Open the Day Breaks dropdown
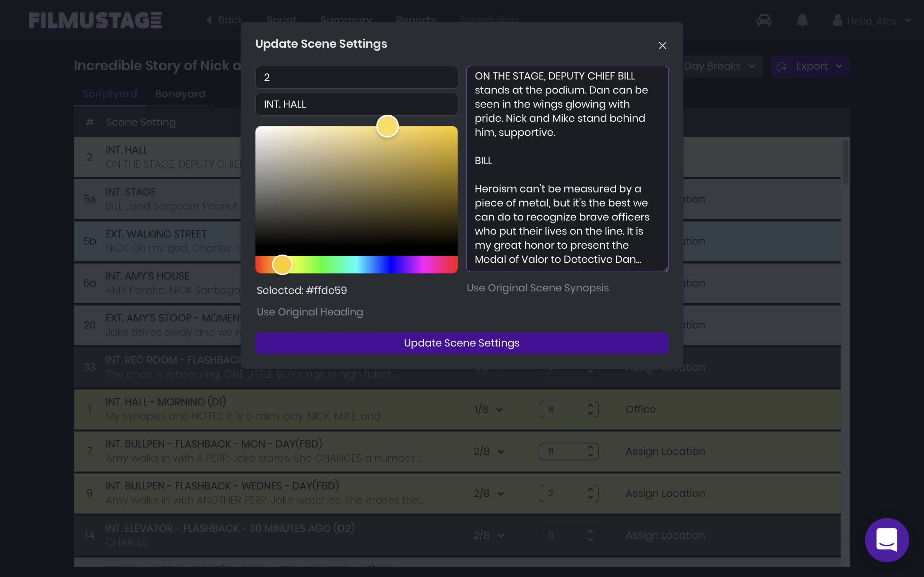 click(720, 66)
